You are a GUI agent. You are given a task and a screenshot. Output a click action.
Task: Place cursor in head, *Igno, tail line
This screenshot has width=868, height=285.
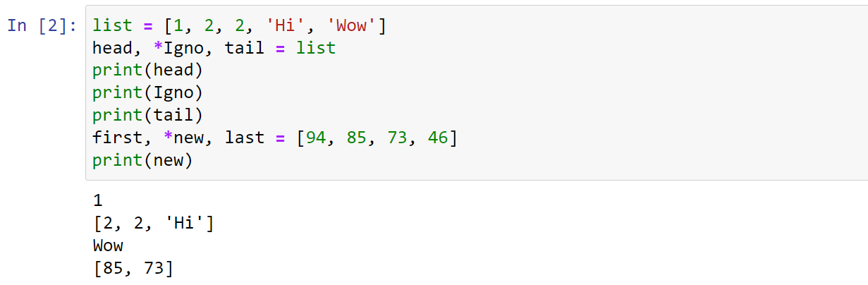tap(214, 48)
